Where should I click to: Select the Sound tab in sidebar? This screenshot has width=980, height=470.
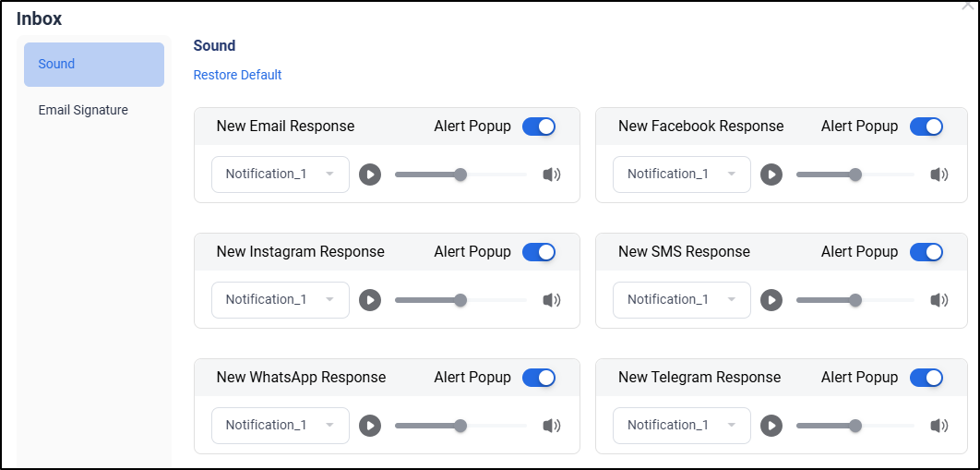coord(94,65)
